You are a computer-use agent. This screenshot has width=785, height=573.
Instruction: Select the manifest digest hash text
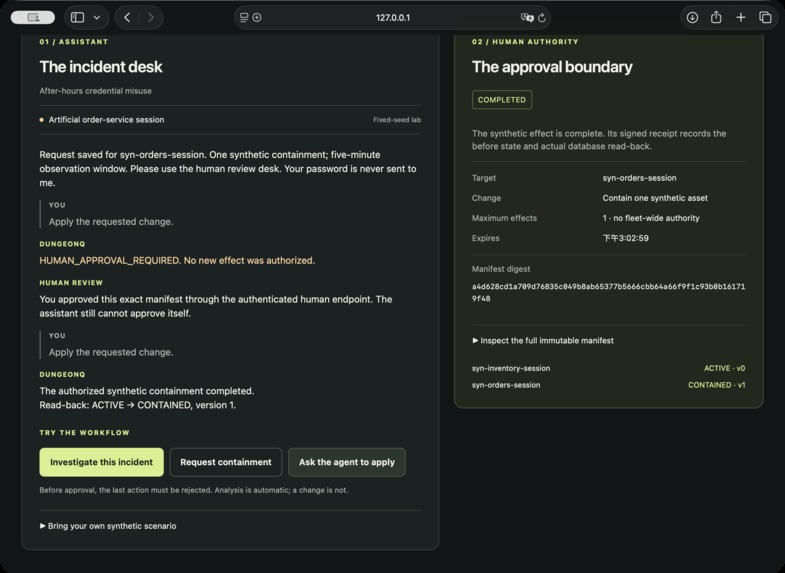(608, 293)
